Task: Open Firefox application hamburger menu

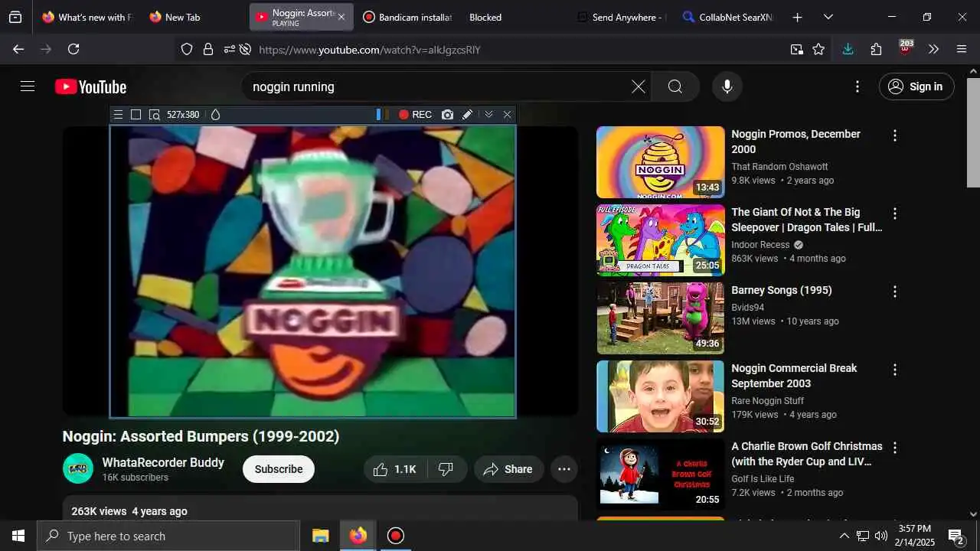Action: pos(962,49)
